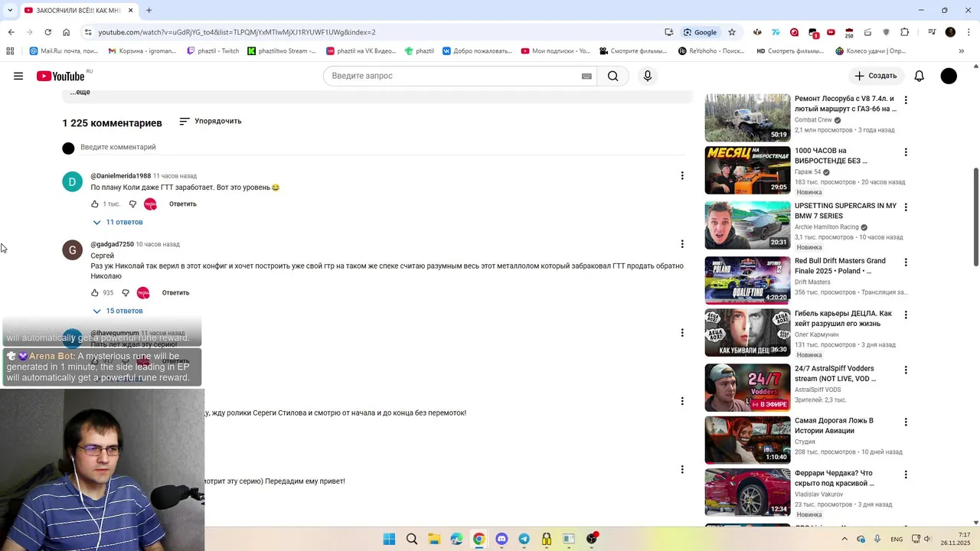Open the clock showing 7:17 26.11.2025
The height and width of the screenshot is (551, 980).
tap(957, 539)
